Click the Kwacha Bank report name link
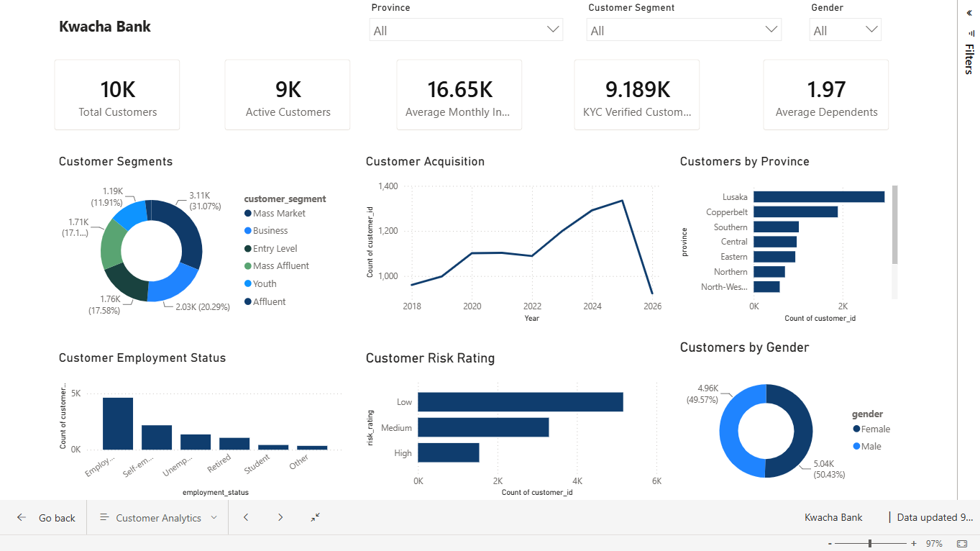 click(x=833, y=517)
